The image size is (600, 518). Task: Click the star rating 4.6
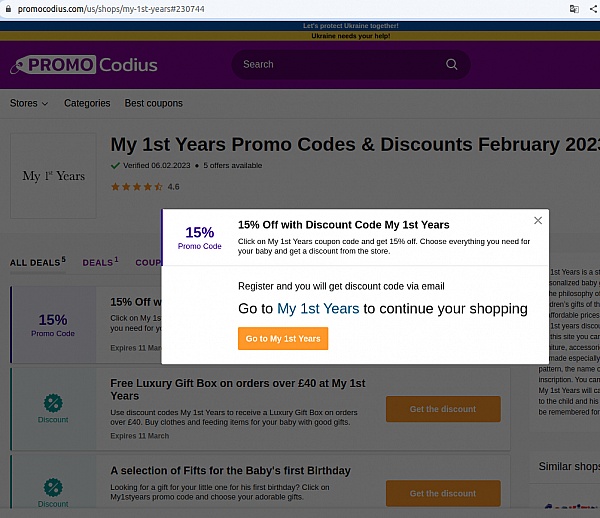145,187
